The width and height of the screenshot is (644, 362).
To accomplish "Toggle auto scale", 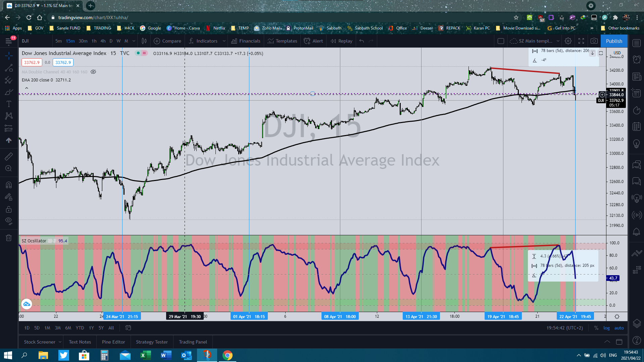I will tap(619, 328).
